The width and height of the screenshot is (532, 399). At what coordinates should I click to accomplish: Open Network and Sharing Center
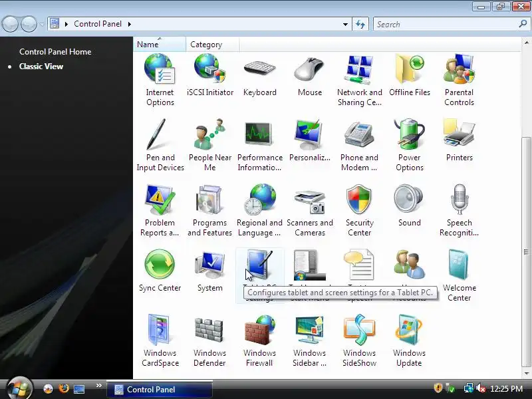click(x=360, y=80)
